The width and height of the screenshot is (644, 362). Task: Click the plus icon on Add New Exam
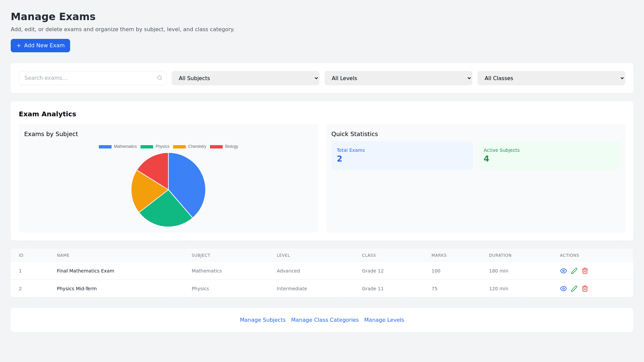pyautogui.click(x=19, y=46)
